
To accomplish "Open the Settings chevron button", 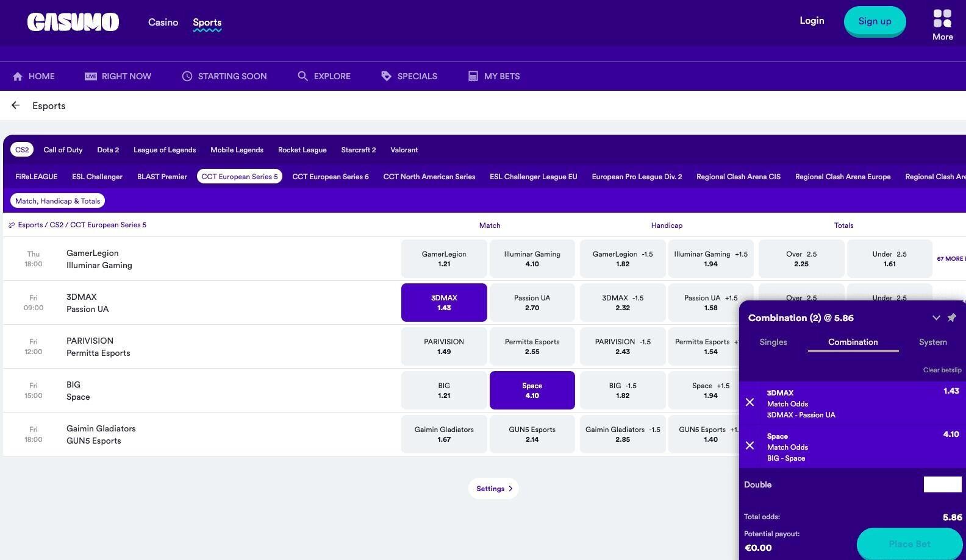I will pos(494,489).
